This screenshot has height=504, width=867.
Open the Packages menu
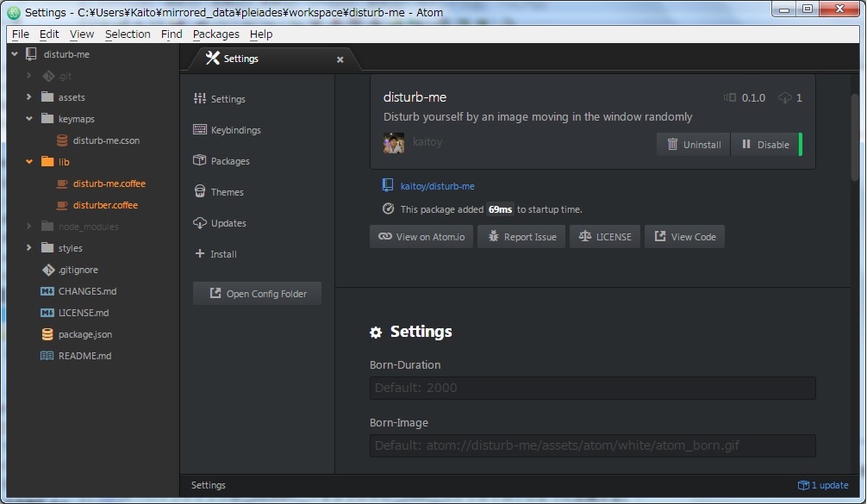215,34
